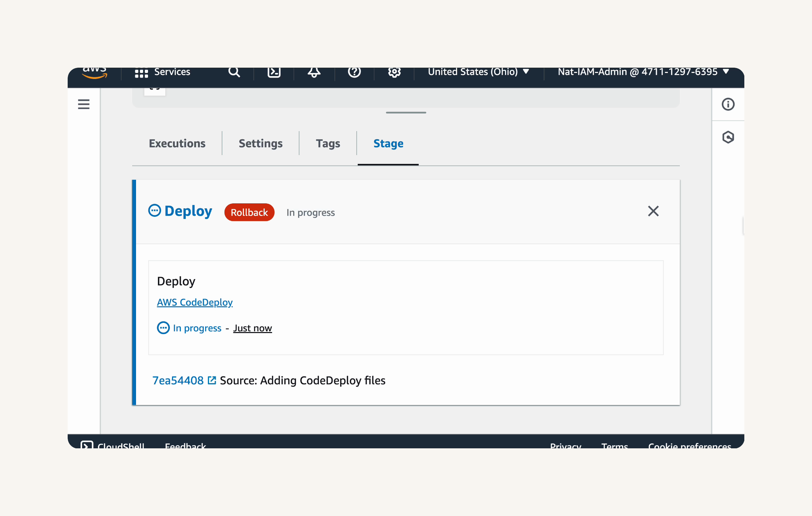Click the CloudShell footer icon

pos(87,445)
